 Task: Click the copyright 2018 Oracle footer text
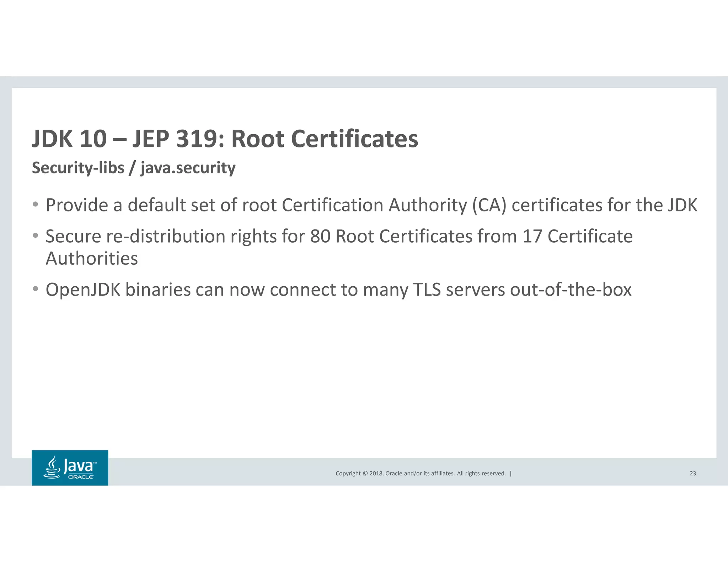[420, 474]
